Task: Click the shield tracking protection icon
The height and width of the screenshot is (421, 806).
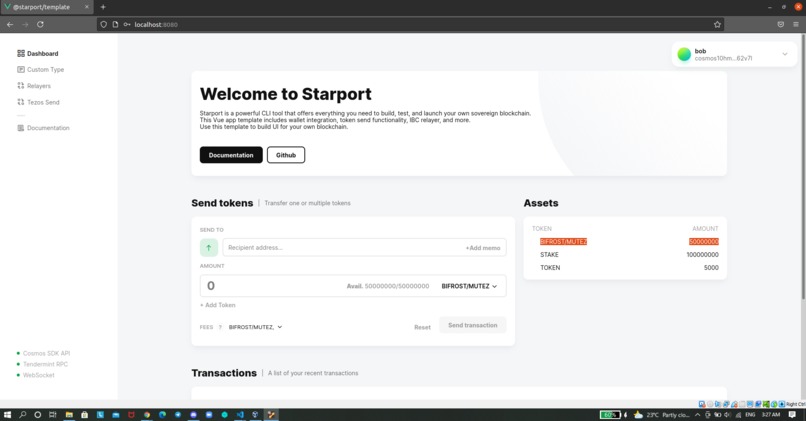Action: [104, 24]
